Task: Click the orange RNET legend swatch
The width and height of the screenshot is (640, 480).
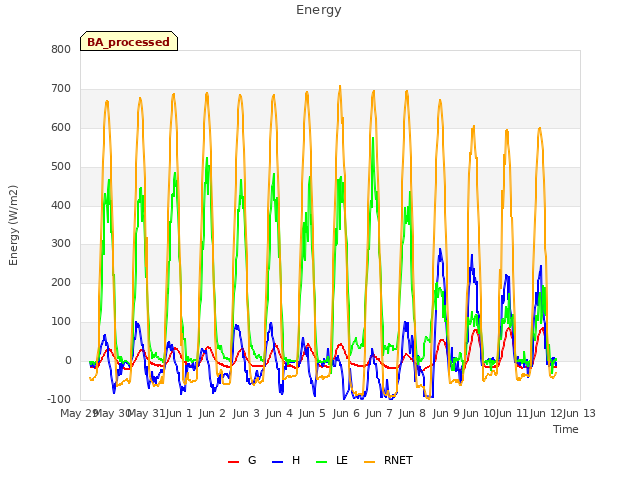Action: [x=369, y=462]
